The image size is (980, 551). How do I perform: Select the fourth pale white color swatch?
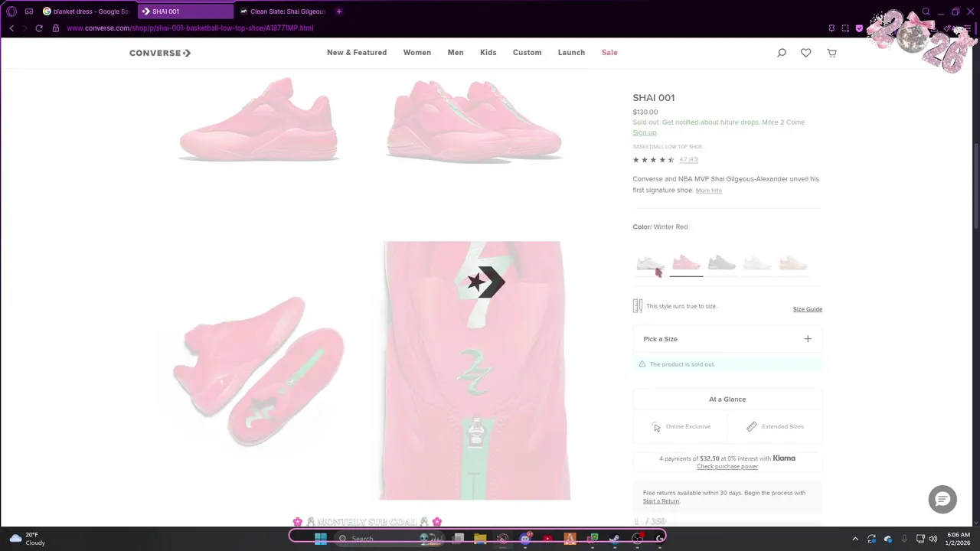[x=757, y=264]
